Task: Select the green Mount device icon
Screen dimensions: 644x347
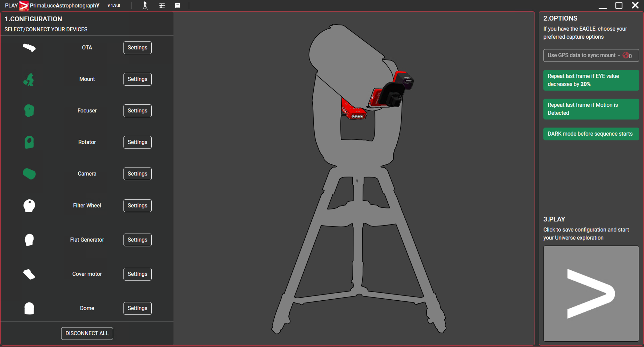Action: point(29,79)
